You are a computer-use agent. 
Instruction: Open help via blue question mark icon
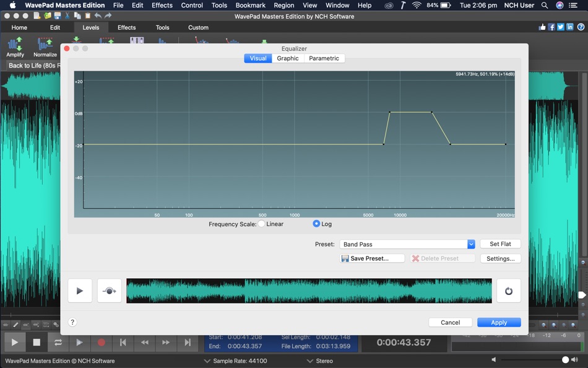pyautogui.click(x=581, y=27)
